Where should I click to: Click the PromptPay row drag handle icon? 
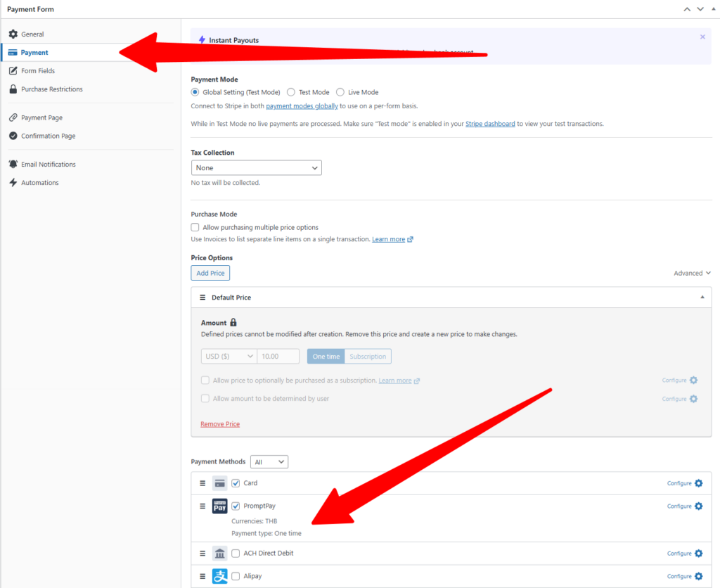[202, 506]
